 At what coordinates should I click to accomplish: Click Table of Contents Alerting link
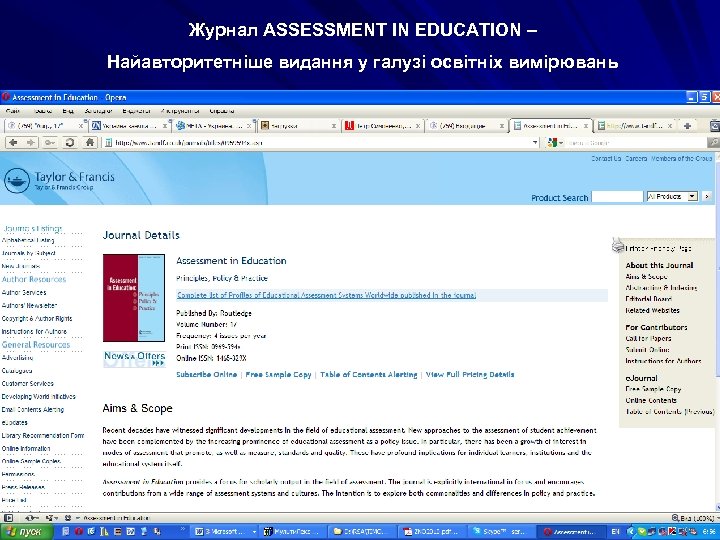[x=369, y=375]
